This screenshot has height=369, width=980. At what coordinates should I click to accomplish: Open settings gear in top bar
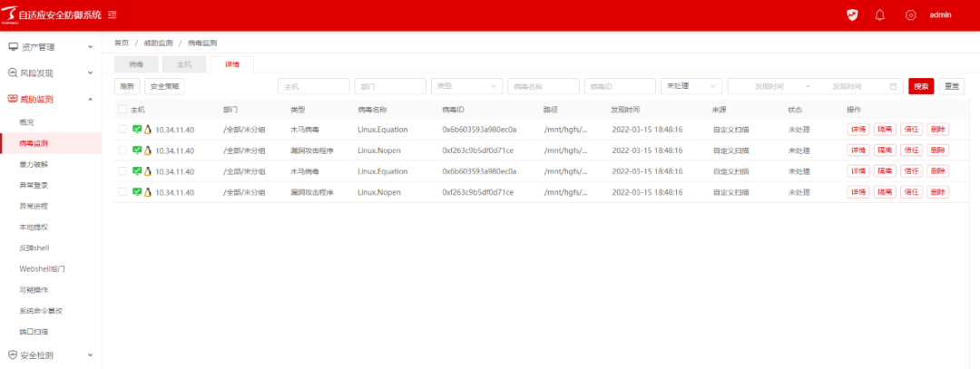(x=910, y=15)
